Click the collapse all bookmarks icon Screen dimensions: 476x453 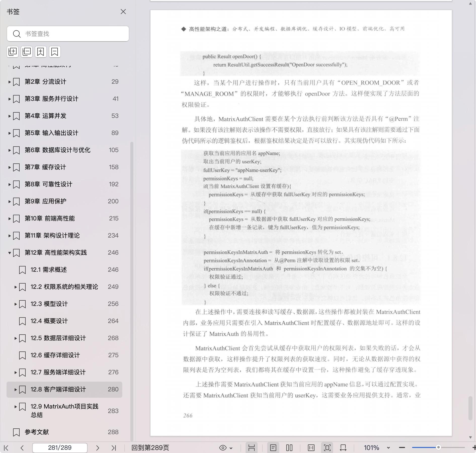(x=27, y=52)
